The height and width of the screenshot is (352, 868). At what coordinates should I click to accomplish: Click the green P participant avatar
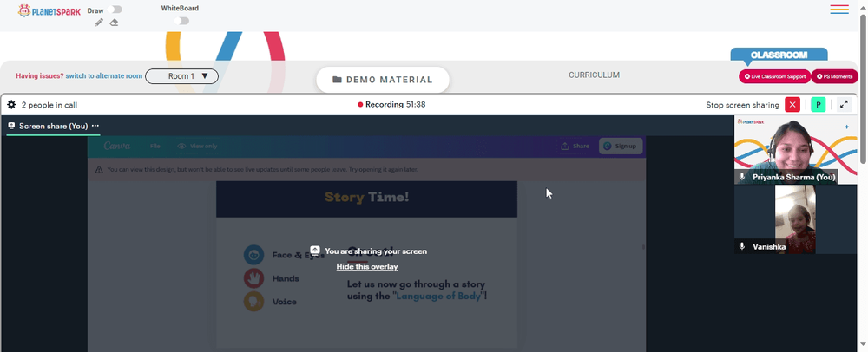[x=819, y=104]
